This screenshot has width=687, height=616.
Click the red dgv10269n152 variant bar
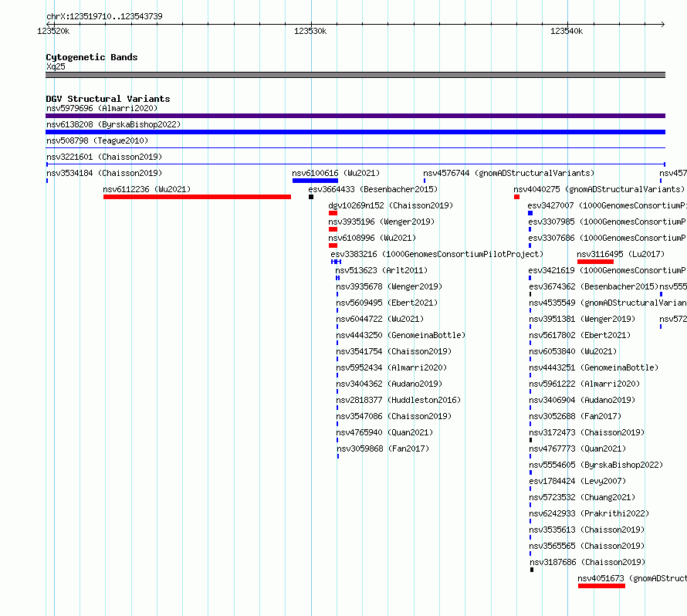click(333, 213)
